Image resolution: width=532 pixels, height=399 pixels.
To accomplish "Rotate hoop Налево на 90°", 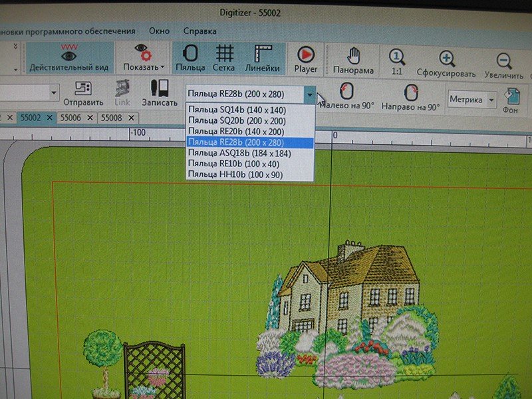I will (346, 96).
